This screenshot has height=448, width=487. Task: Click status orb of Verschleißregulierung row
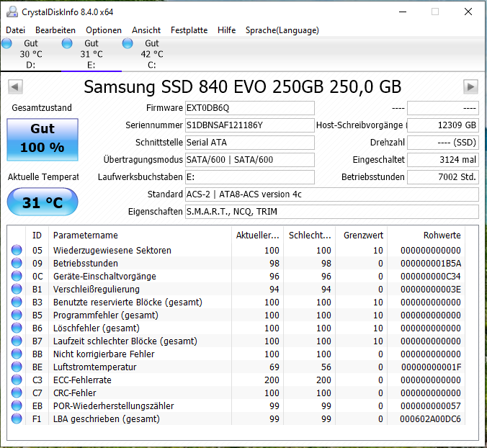[17, 289]
